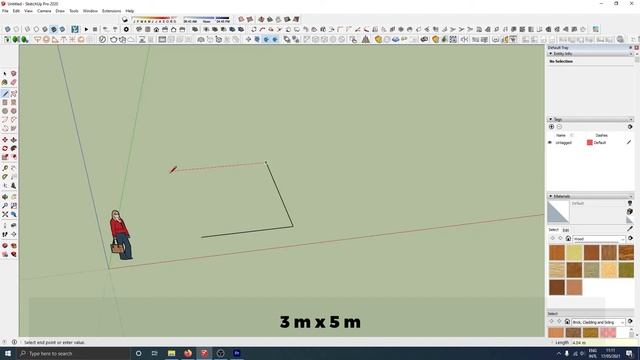Pick the Move tool
Image resolution: width=640 pixels, height=360 pixels.
5,140
